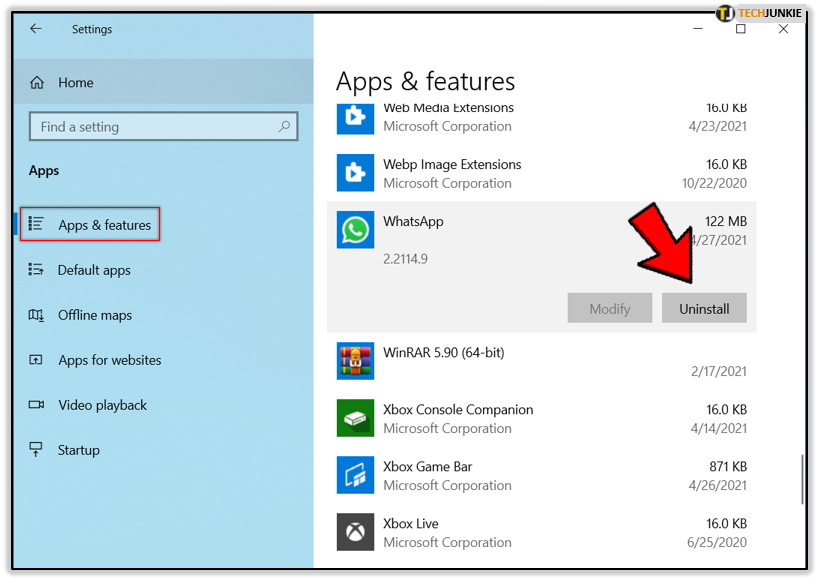The width and height of the screenshot is (819, 581).
Task: Click the Web Media Extensions icon
Action: tap(355, 119)
